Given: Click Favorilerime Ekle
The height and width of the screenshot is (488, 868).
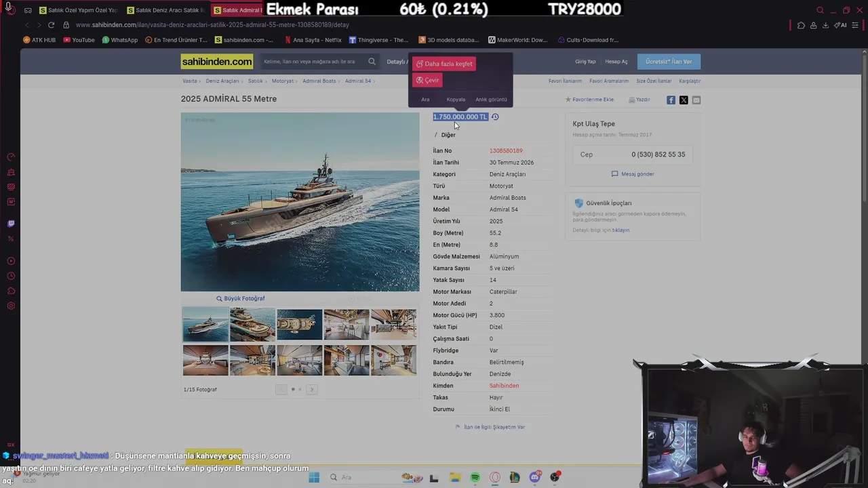Looking at the screenshot, I should pos(589,100).
